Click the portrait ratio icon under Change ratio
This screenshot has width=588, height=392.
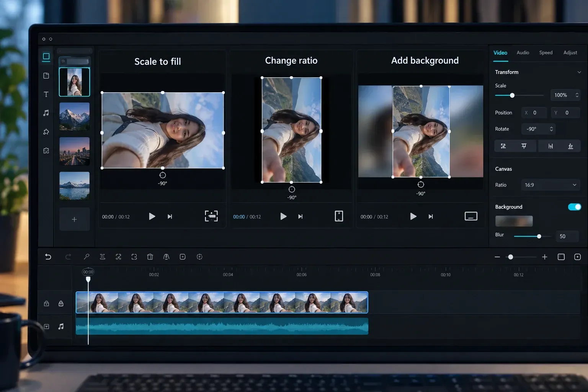point(339,216)
